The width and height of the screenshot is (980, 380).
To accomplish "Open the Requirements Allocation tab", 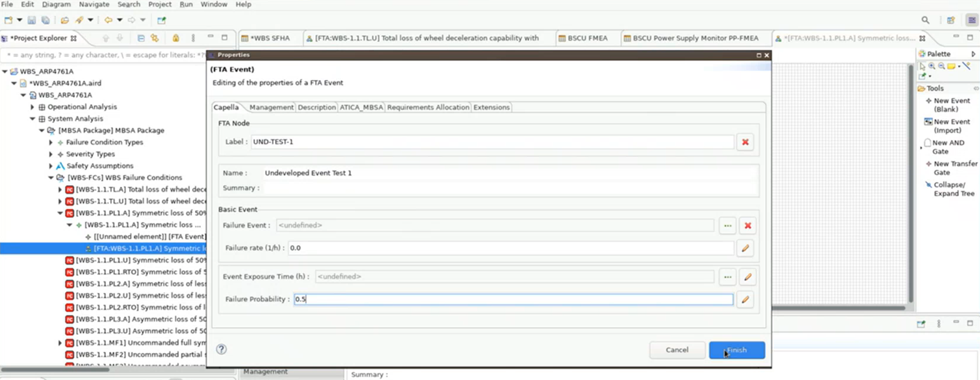I will coord(428,107).
